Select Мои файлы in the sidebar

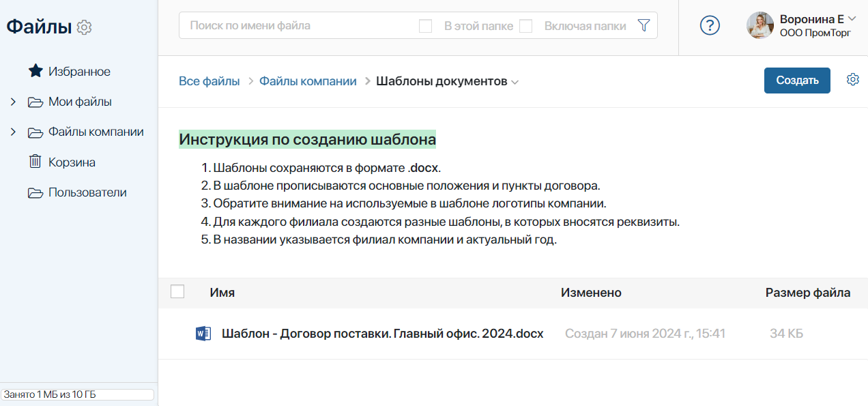80,102
